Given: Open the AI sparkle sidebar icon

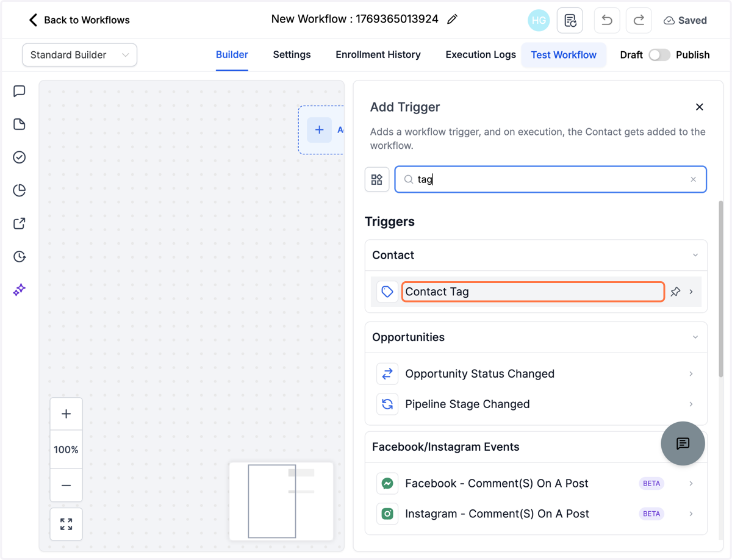Looking at the screenshot, I should click(x=20, y=289).
